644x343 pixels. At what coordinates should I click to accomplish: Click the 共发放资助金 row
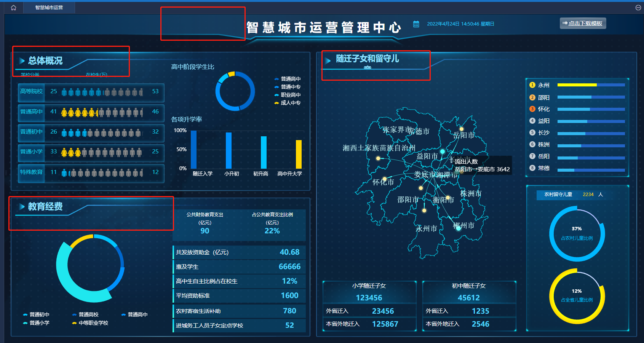click(x=239, y=252)
